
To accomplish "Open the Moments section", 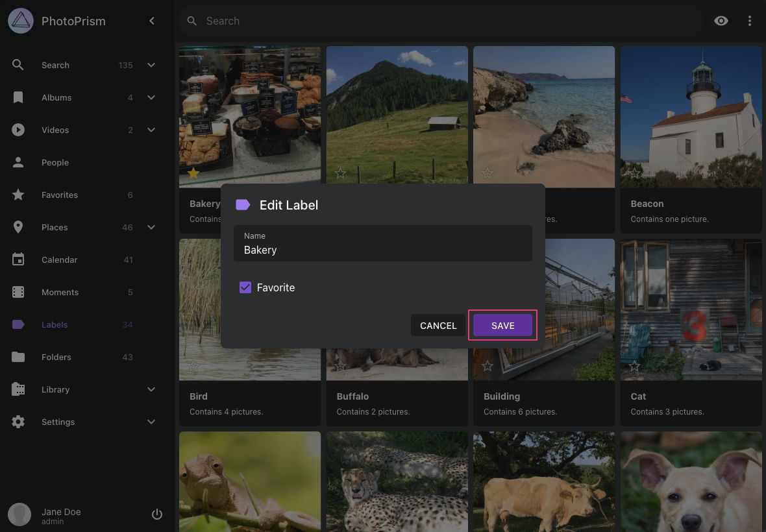I will [x=60, y=292].
